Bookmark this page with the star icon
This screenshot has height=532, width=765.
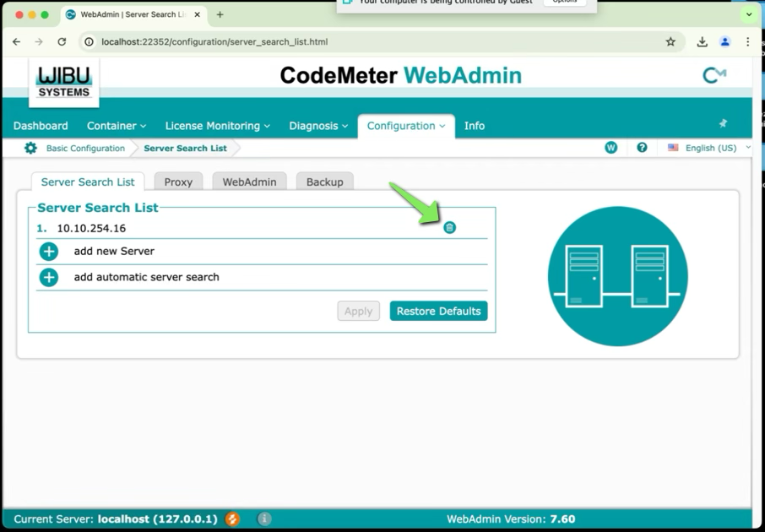click(670, 41)
